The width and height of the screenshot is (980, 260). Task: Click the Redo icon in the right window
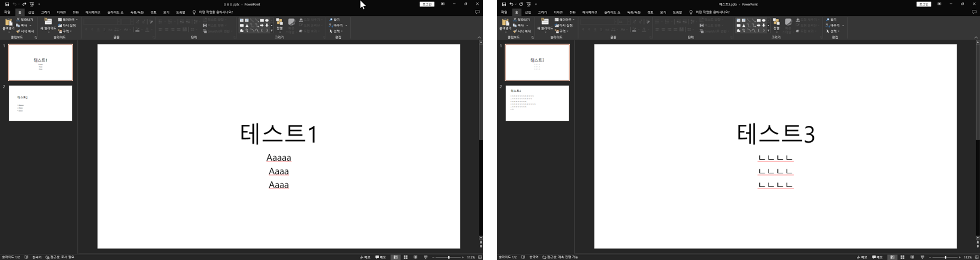pyautogui.click(x=521, y=4)
